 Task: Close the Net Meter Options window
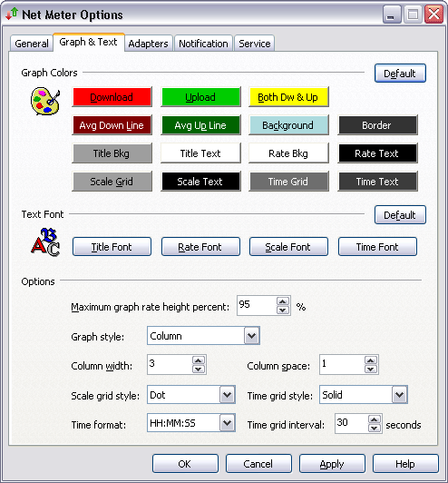(x=433, y=15)
